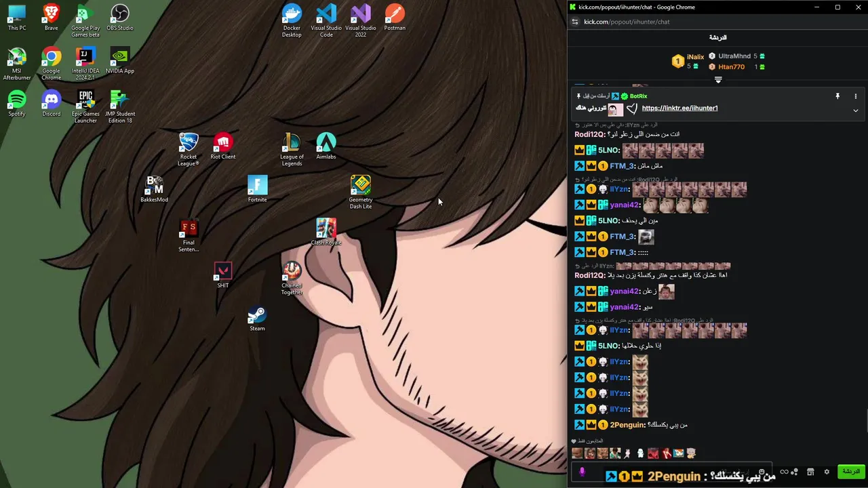Click iNalix top gifter name

[695, 57]
